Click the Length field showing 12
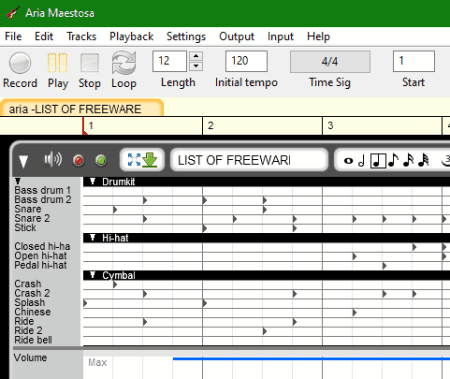The width and height of the screenshot is (450, 379). pos(169,61)
